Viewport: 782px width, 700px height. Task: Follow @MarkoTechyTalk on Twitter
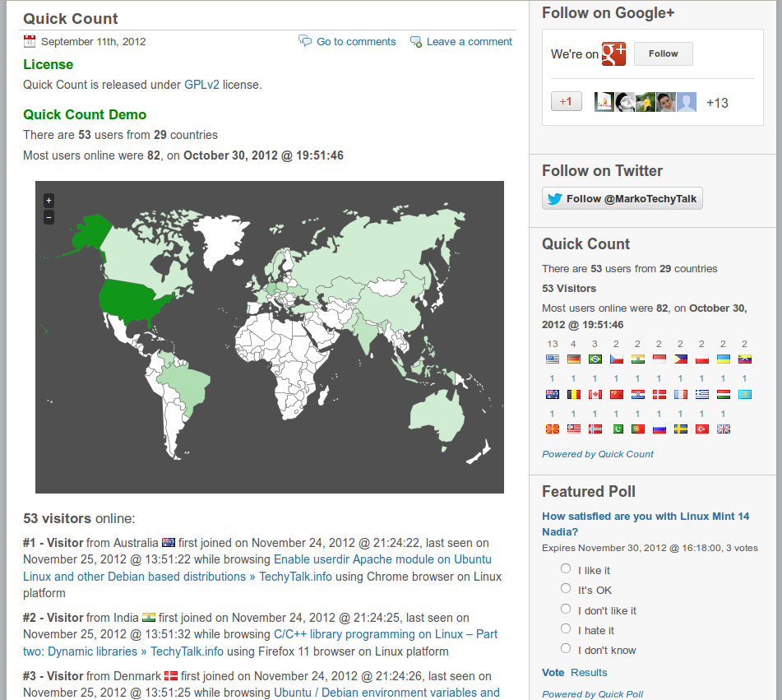pos(622,198)
